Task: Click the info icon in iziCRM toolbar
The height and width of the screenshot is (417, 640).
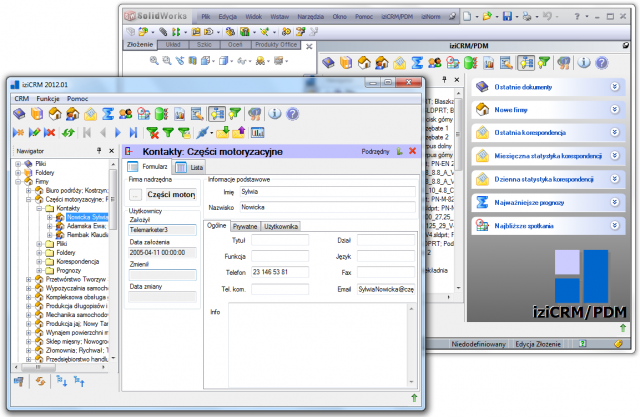Action: click(x=275, y=113)
